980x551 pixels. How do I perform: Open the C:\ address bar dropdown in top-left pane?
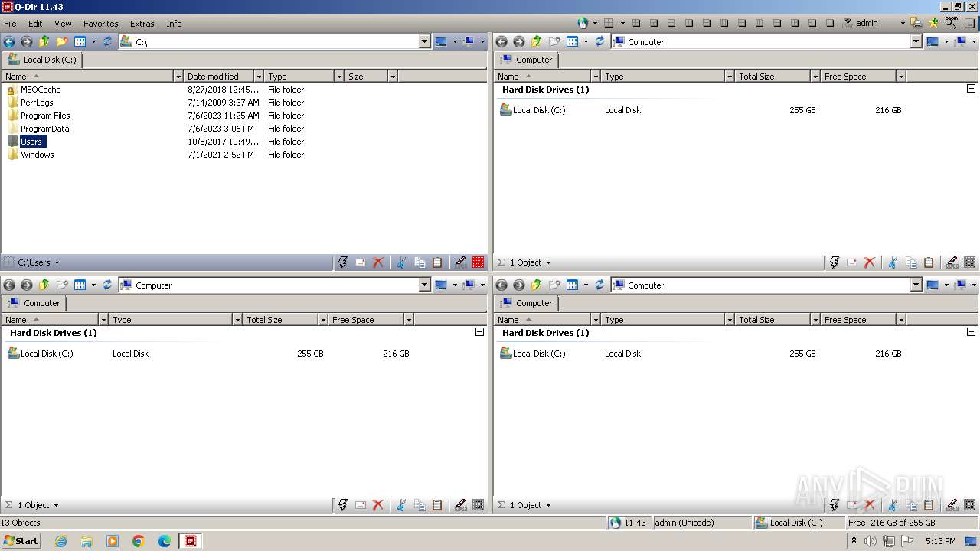coord(425,42)
